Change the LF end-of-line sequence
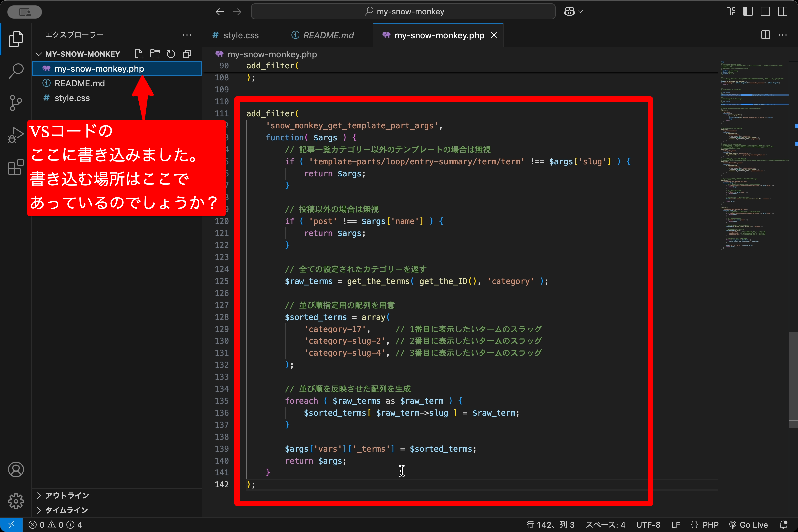 676,525
